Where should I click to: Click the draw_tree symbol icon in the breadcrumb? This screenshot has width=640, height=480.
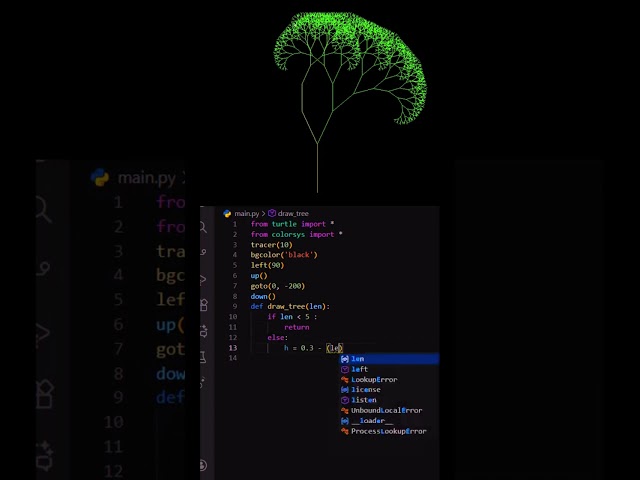click(x=272, y=213)
